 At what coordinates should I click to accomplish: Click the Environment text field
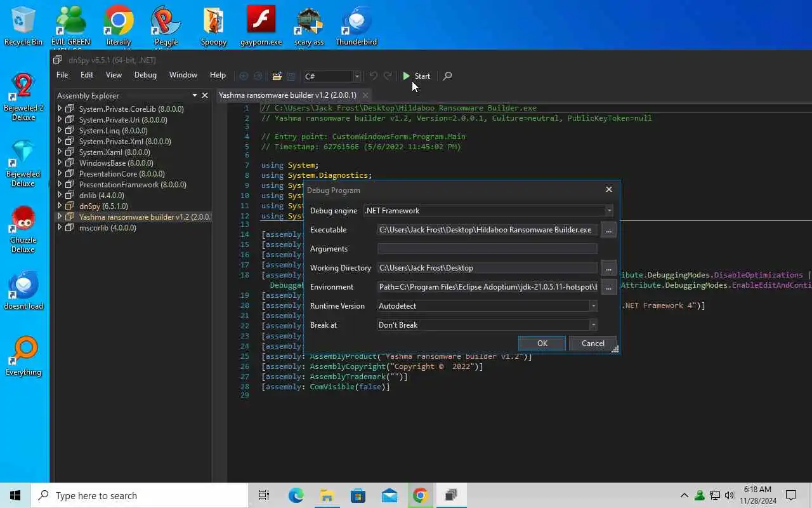click(487, 287)
